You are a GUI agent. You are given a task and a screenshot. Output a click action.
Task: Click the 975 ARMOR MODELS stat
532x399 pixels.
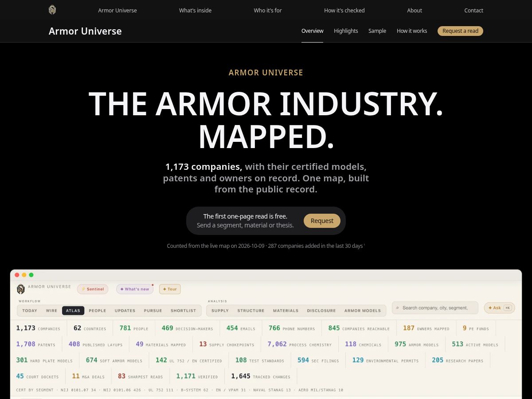pyautogui.click(x=416, y=344)
